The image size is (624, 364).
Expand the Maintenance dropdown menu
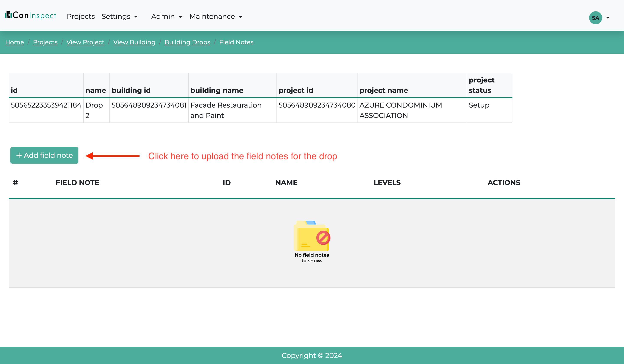coord(216,16)
